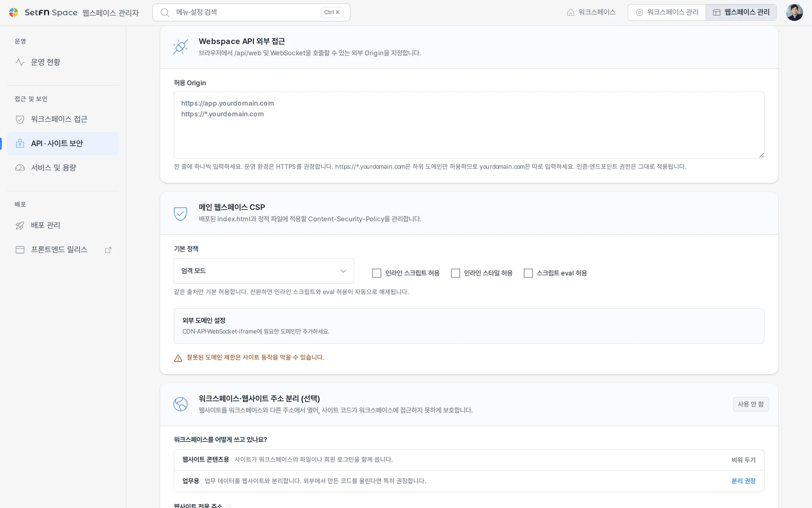Grab the textarea resize handle

pos(761,155)
